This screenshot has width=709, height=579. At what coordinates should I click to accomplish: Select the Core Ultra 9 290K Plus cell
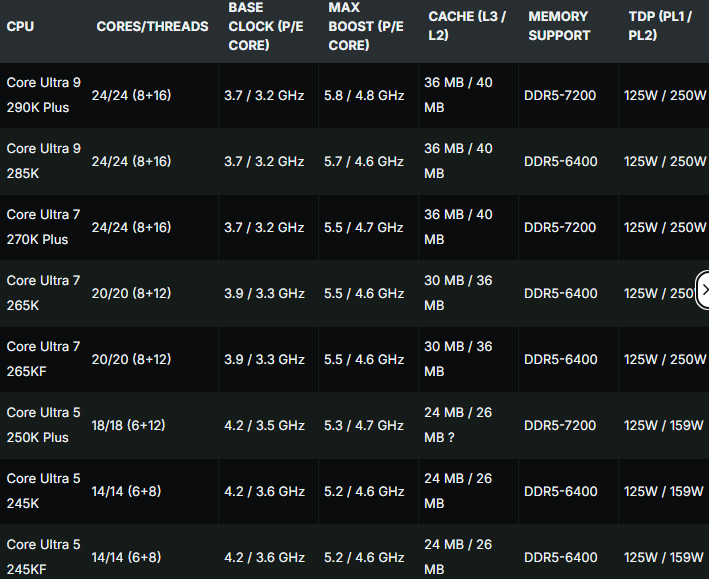(44, 95)
